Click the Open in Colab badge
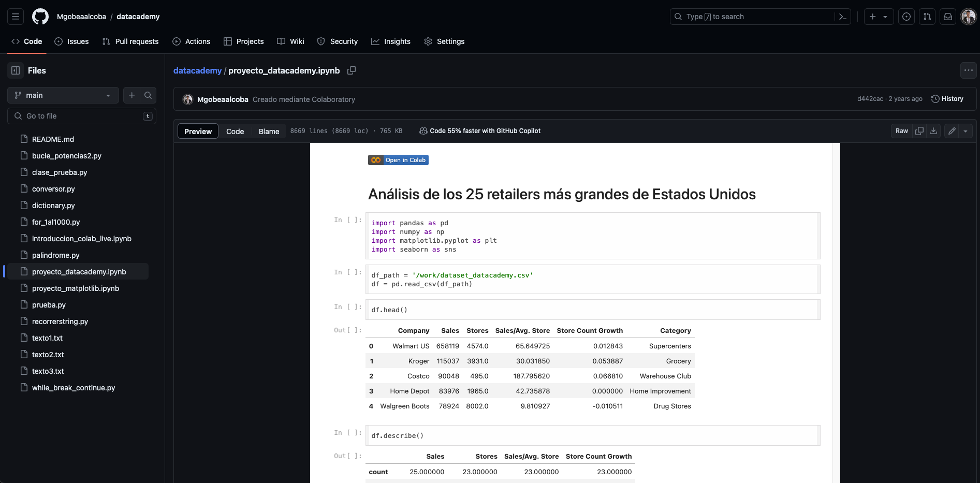 coord(398,160)
